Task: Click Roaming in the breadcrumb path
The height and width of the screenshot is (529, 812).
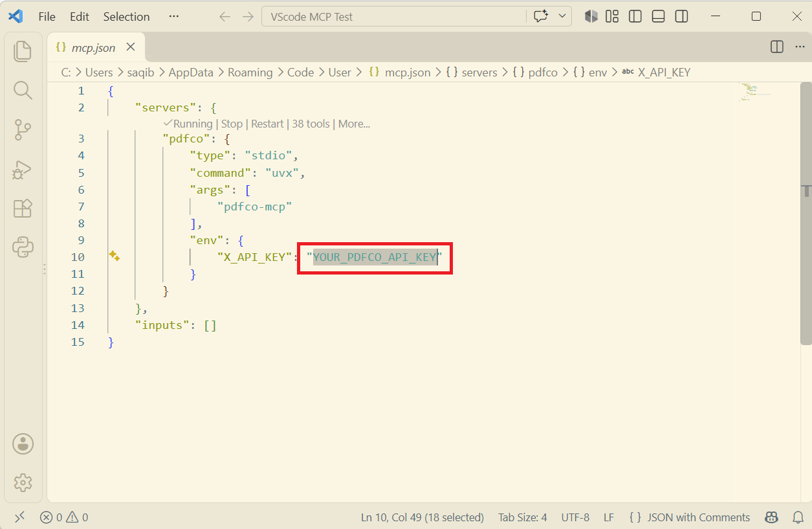Action: coord(250,73)
